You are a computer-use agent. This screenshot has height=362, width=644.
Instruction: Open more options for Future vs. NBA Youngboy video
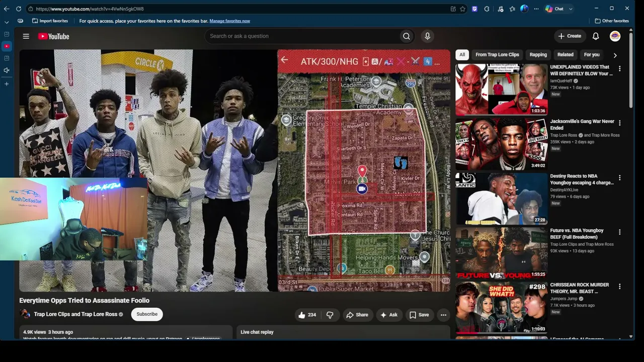619,232
